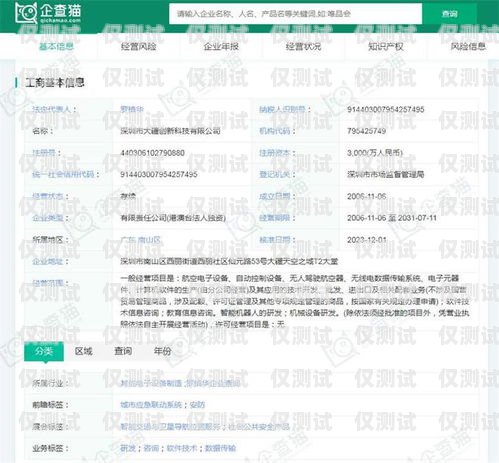Click the 纳税人识别号 label
499x463 pixels.
coord(282,109)
